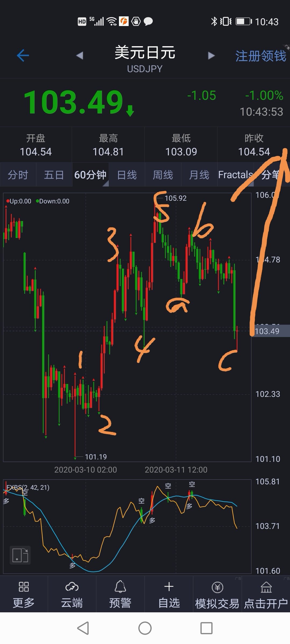Select the 五日 five-day tab
This screenshot has height=644, width=290.
click(x=54, y=175)
